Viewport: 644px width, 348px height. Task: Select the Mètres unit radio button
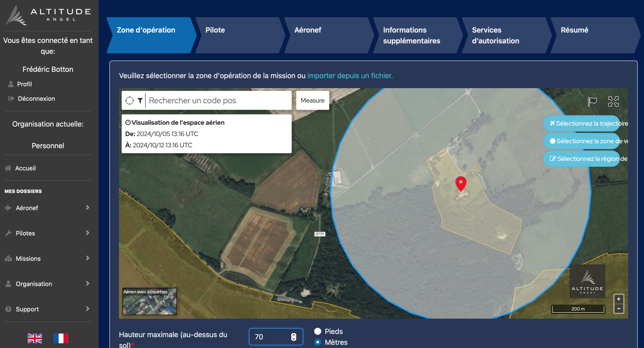(x=318, y=342)
